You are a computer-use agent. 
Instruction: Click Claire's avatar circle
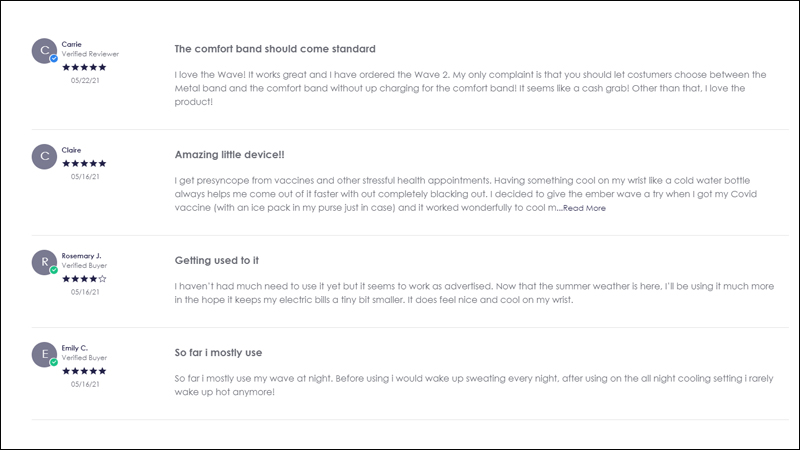(44, 156)
